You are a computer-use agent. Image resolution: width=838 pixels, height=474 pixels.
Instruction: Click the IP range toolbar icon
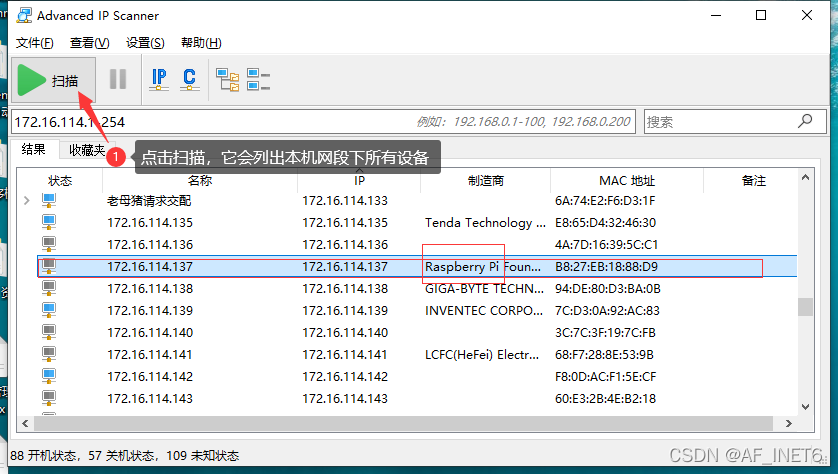click(x=159, y=80)
